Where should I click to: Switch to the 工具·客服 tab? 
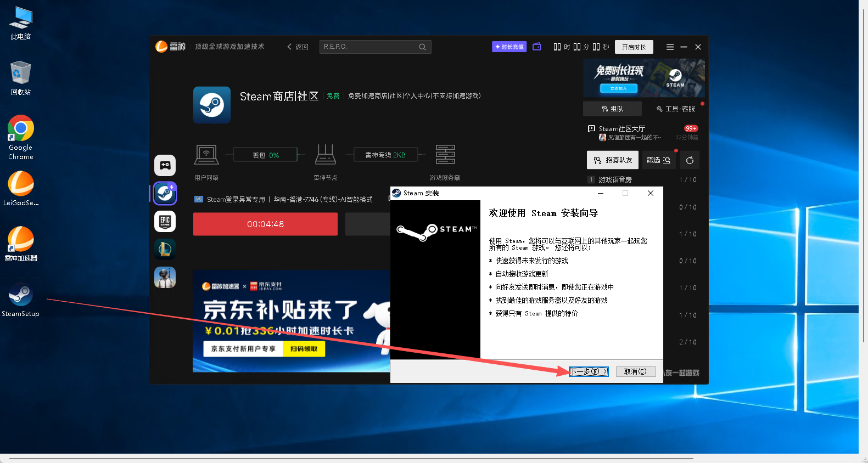click(x=675, y=109)
